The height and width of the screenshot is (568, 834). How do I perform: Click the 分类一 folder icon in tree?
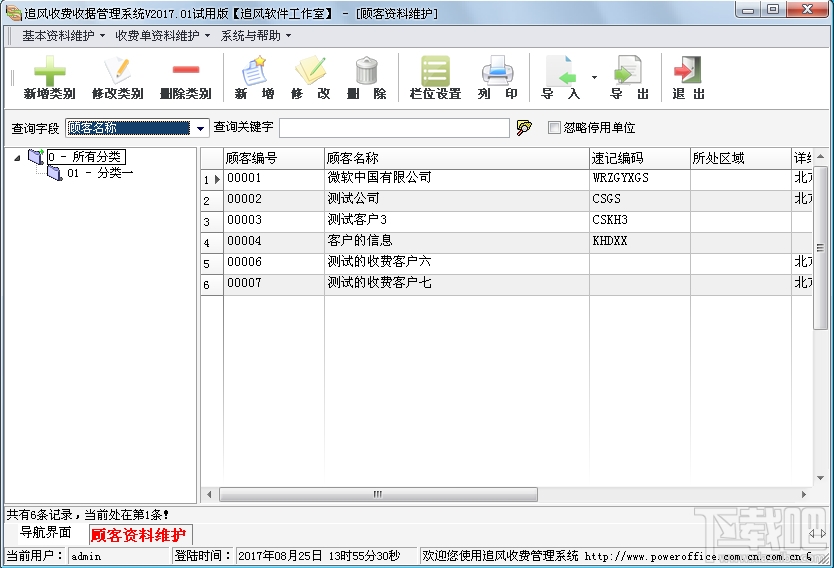point(55,173)
